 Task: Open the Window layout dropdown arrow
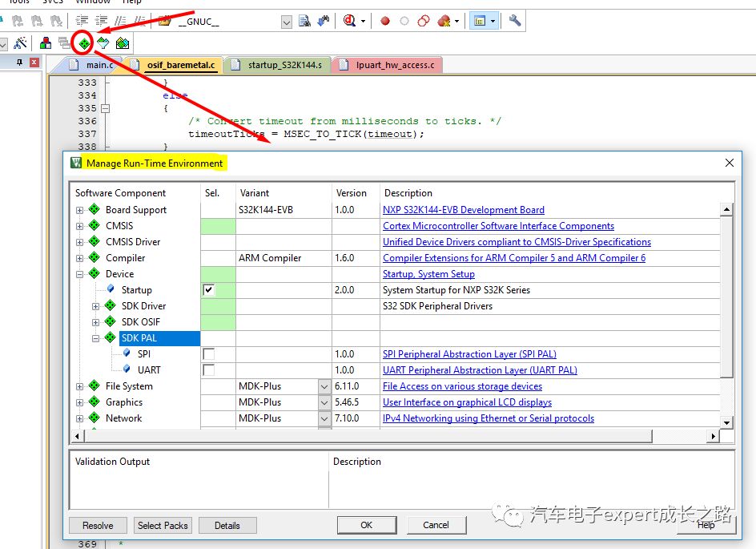click(x=493, y=21)
